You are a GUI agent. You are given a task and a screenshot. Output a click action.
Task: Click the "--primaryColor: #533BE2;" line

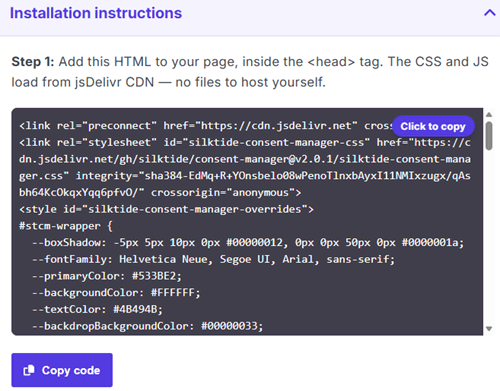pos(107,276)
